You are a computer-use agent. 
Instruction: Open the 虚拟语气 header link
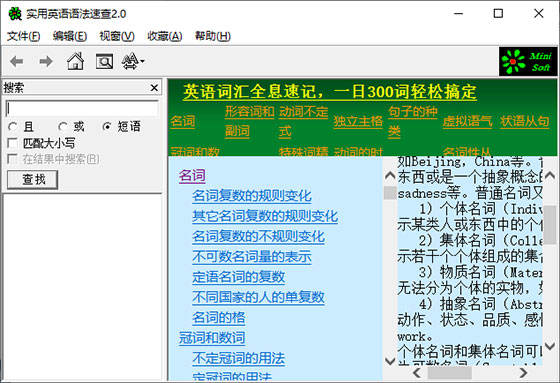[x=467, y=121]
